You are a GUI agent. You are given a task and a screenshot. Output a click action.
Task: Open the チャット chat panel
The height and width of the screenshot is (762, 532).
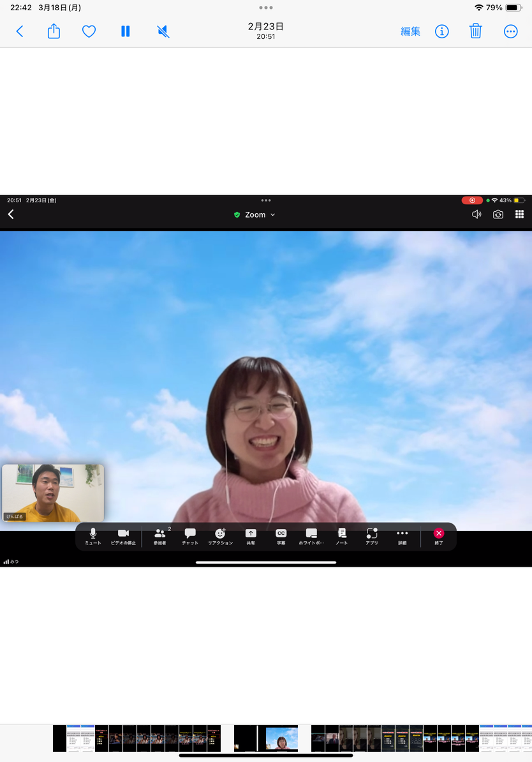pyautogui.click(x=190, y=536)
